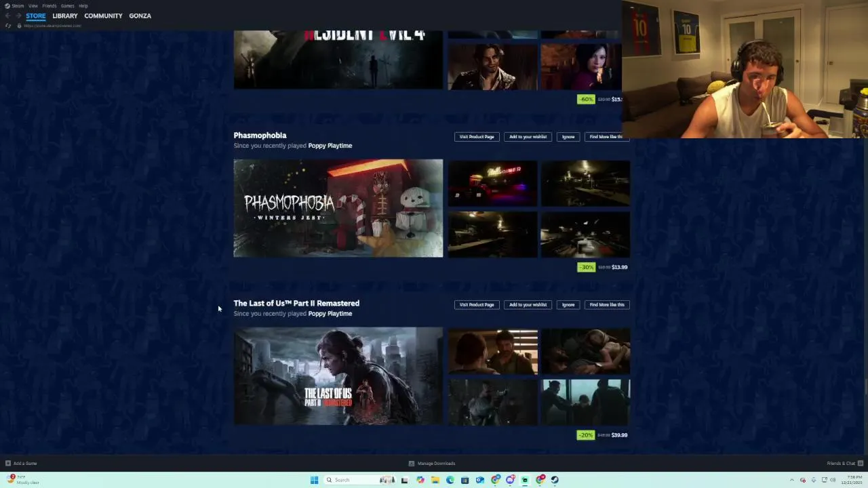Viewport: 868px width, 488px height.
Task: Switch to the STORE tab
Action: tap(36, 16)
